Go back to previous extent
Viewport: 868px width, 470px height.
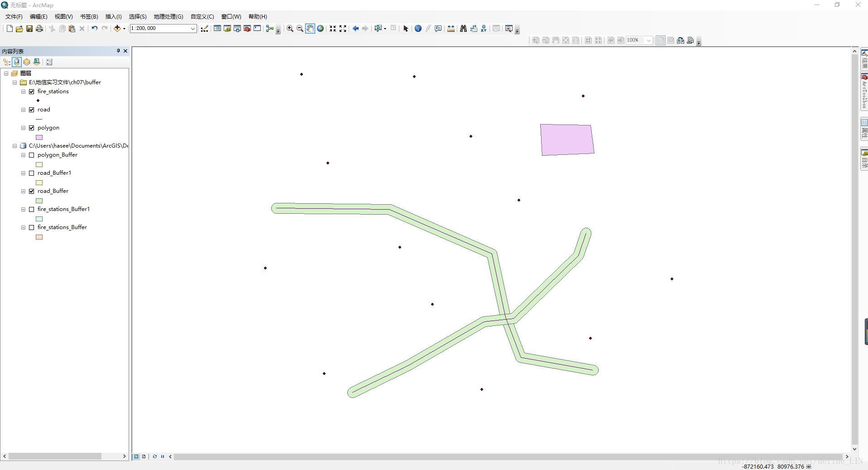tap(355, 29)
